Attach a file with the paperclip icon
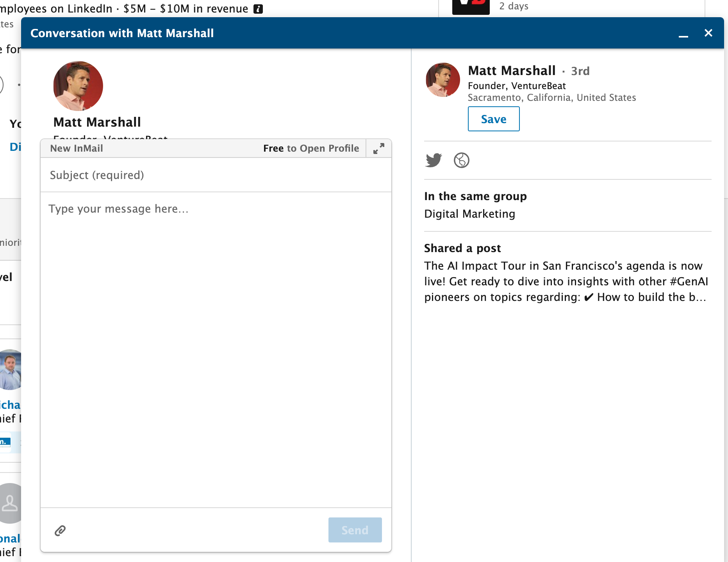The width and height of the screenshot is (728, 562). [x=60, y=530]
